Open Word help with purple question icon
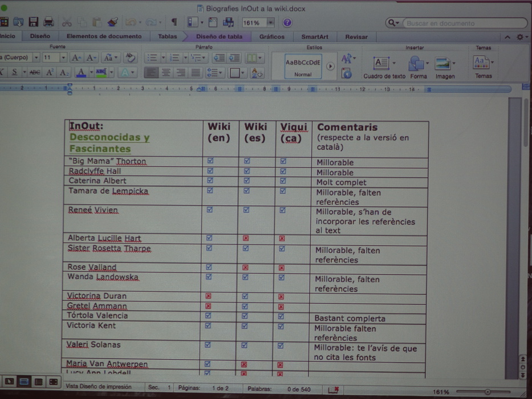This screenshot has height=399, width=532. click(287, 23)
